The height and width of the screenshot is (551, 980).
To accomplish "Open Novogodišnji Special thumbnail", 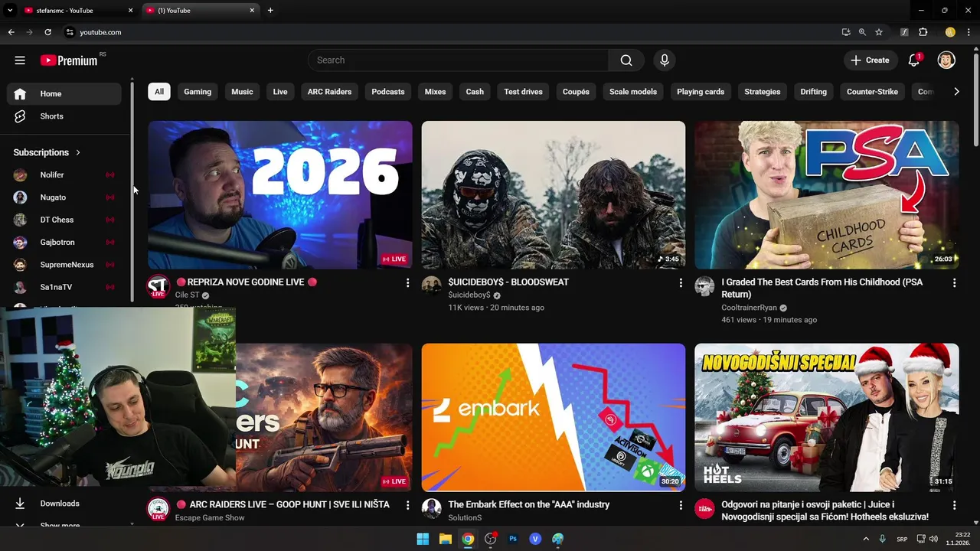I will 827,417.
